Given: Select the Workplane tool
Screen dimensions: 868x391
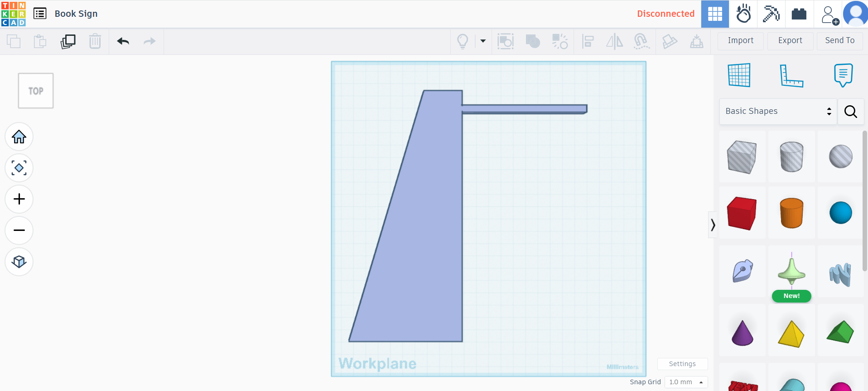Looking at the screenshot, I should click(x=739, y=75).
